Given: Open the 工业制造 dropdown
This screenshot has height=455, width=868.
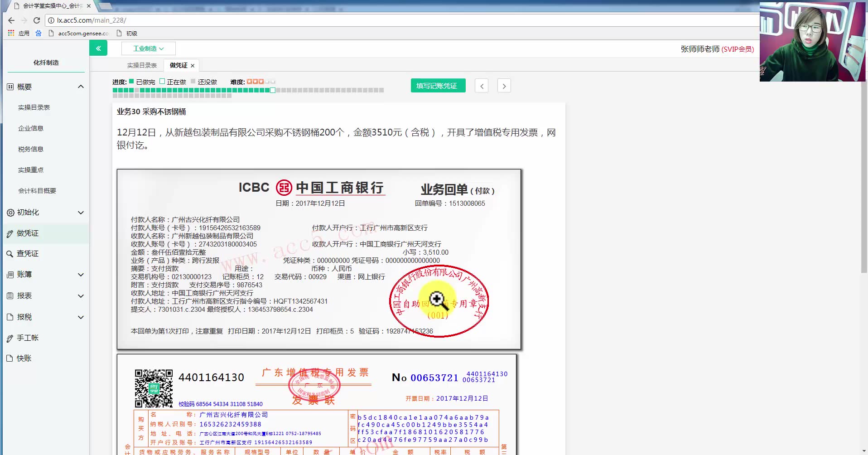Looking at the screenshot, I should (x=148, y=48).
